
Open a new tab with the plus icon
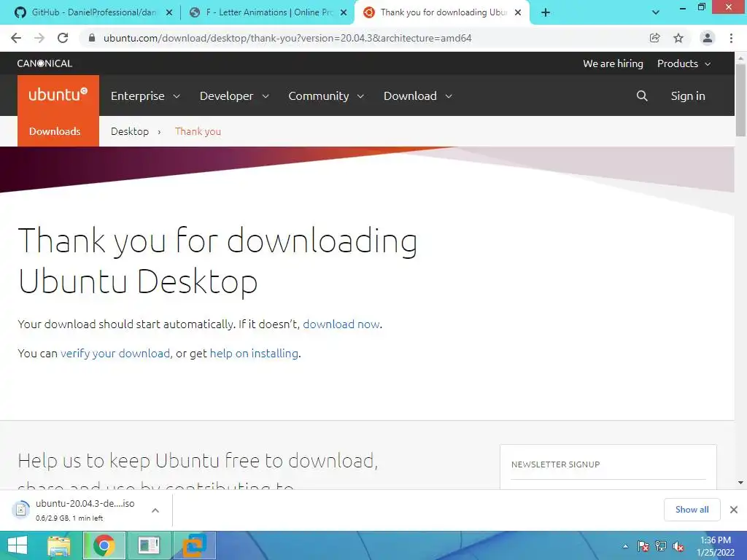point(546,12)
